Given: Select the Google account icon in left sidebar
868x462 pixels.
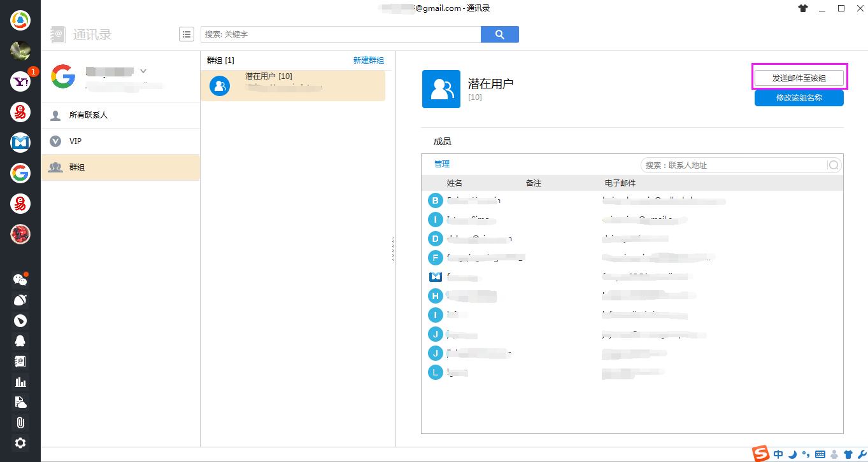Looking at the screenshot, I should pos(20,172).
